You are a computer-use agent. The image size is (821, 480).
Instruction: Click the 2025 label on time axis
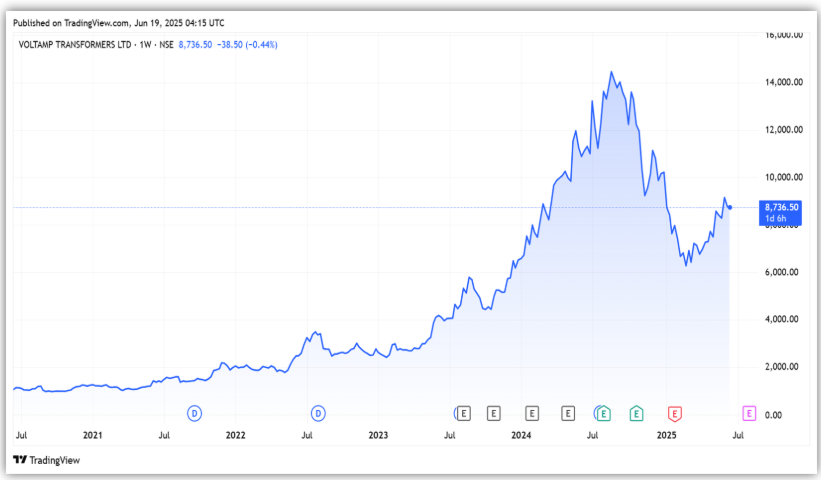666,435
